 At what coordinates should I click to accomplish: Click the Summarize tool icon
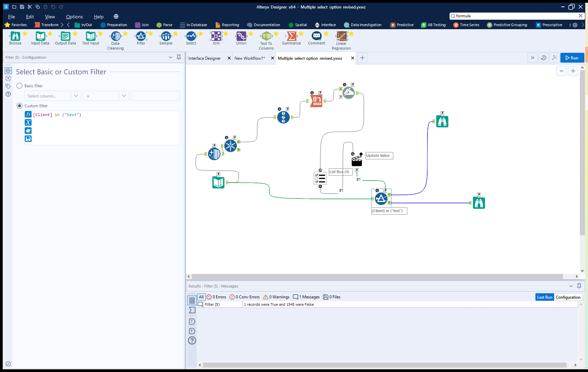(291, 36)
